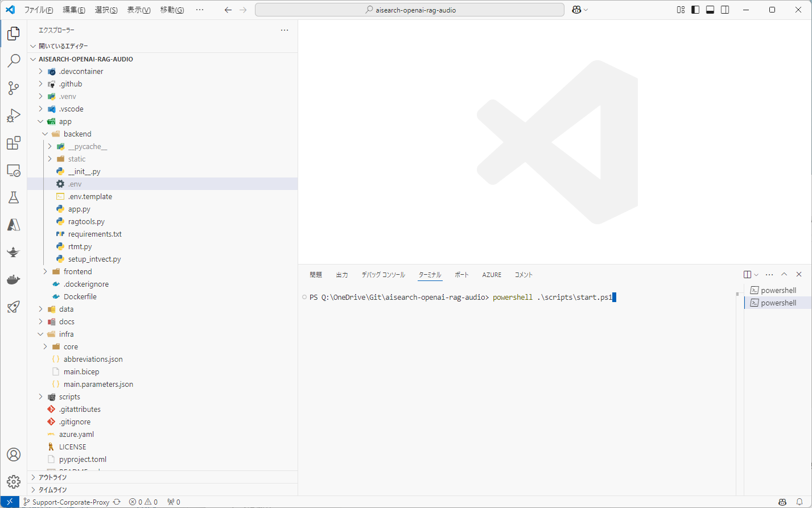This screenshot has height=508, width=812.
Task: Open the Source Control view
Action: pyautogui.click(x=14, y=88)
